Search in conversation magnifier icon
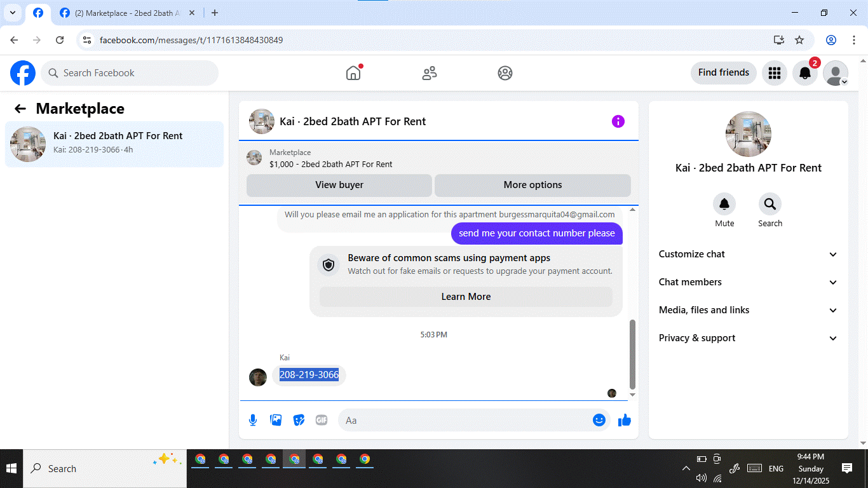This screenshot has height=488, width=868. pos(770,204)
